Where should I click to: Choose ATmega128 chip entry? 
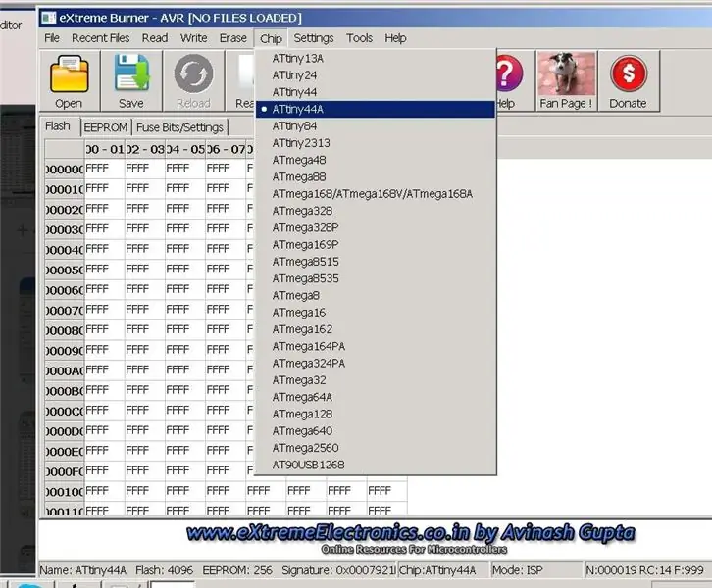376,415
